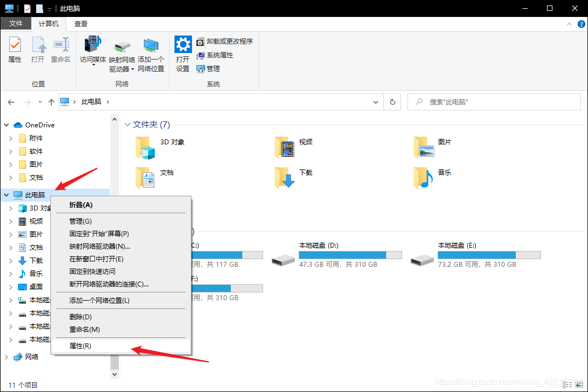Open help via the question mark icon
The width and height of the screenshot is (588, 392).
(581, 24)
